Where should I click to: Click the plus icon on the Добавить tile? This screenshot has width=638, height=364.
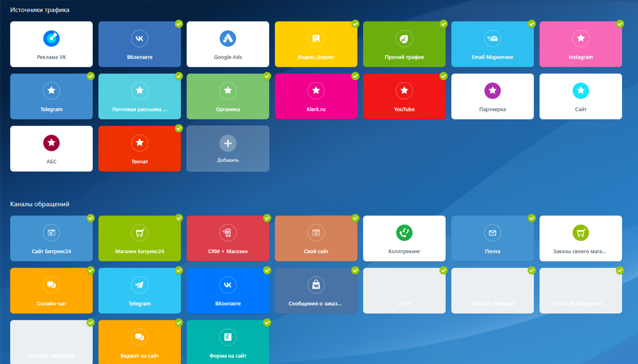[x=228, y=143]
